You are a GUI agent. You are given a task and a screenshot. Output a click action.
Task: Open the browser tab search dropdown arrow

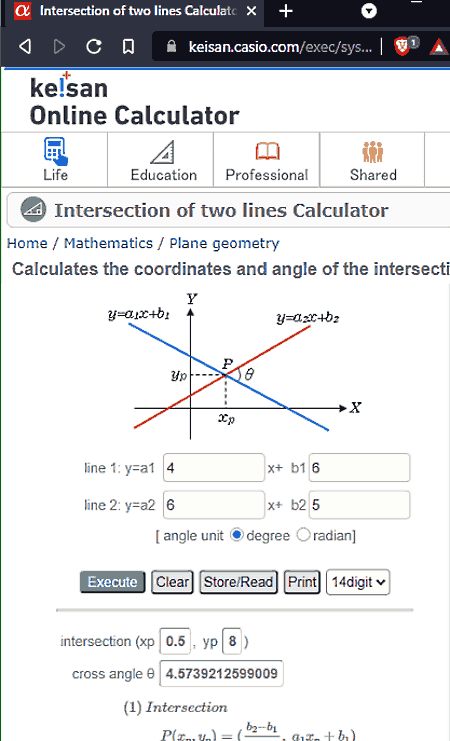369,11
